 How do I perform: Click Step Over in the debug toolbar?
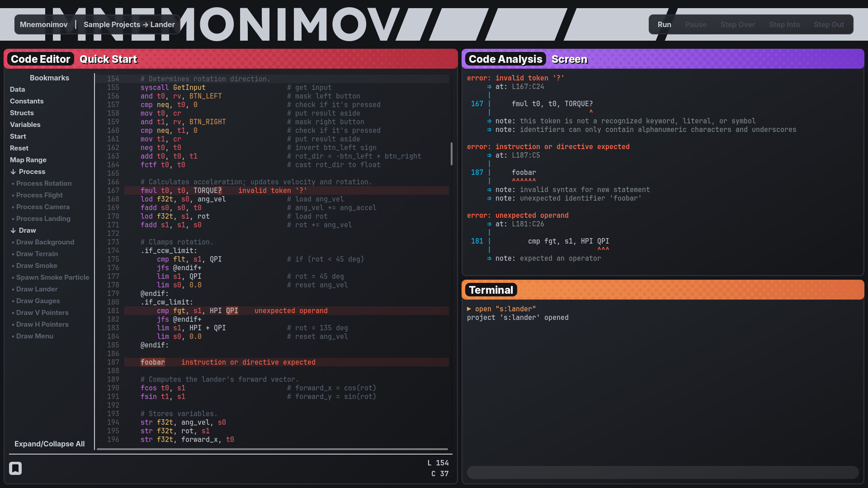tap(737, 24)
